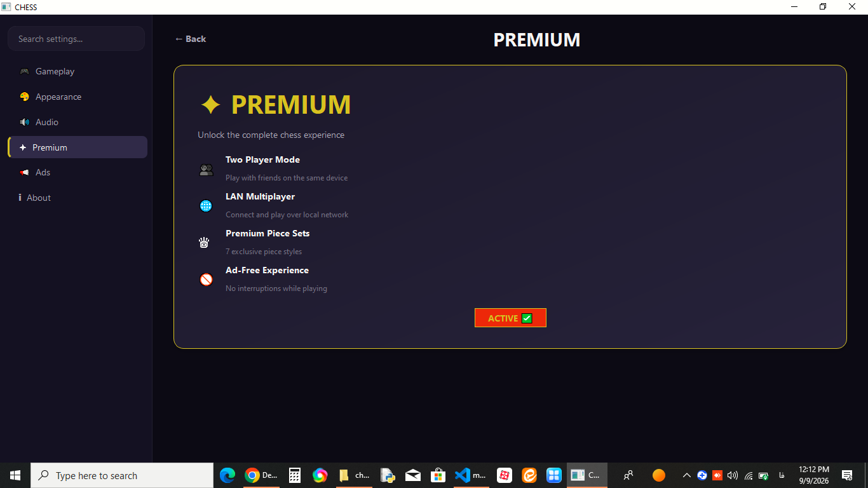Click the Windows taskbar search box
868x488 pixels.
tap(122, 475)
